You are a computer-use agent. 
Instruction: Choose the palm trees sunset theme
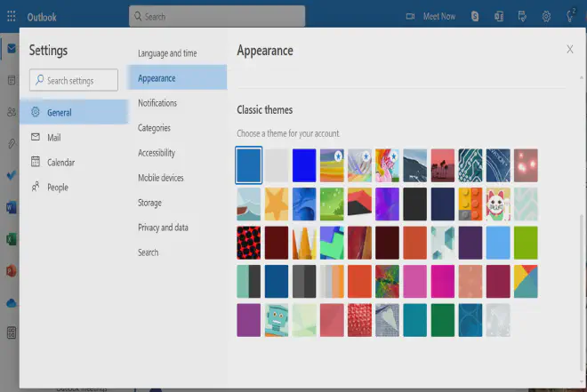[443, 165]
